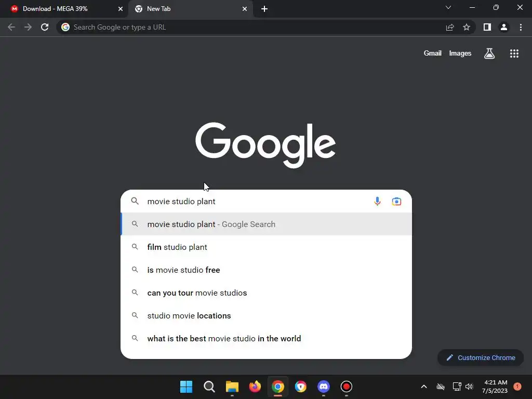The width and height of the screenshot is (532, 399).
Task: Open the Google apps grid
Action: tap(514, 54)
